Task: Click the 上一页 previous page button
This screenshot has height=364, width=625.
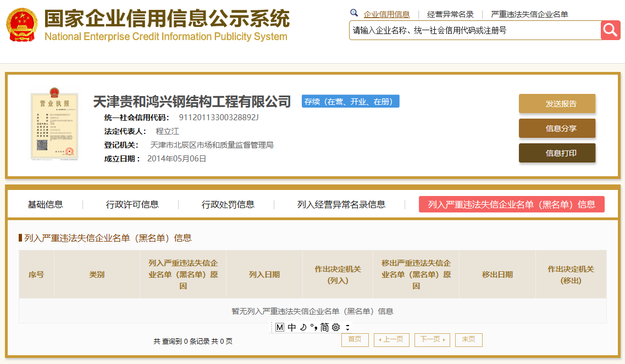Action: coord(391,340)
